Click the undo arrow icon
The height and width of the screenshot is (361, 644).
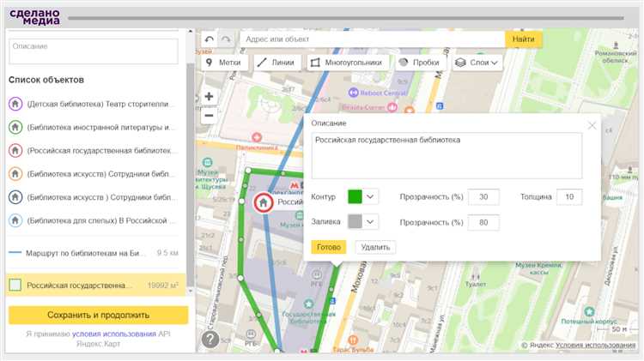pos(210,39)
